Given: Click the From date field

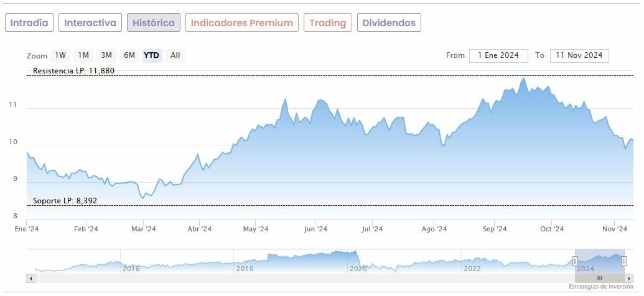Looking at the screenshot, I should (498, 55).
